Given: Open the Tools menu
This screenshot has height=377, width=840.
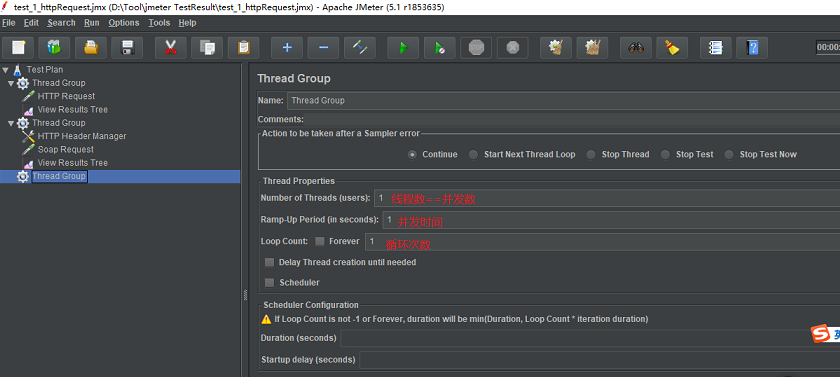Looking at the screenshot, I should tap(159, 22).
